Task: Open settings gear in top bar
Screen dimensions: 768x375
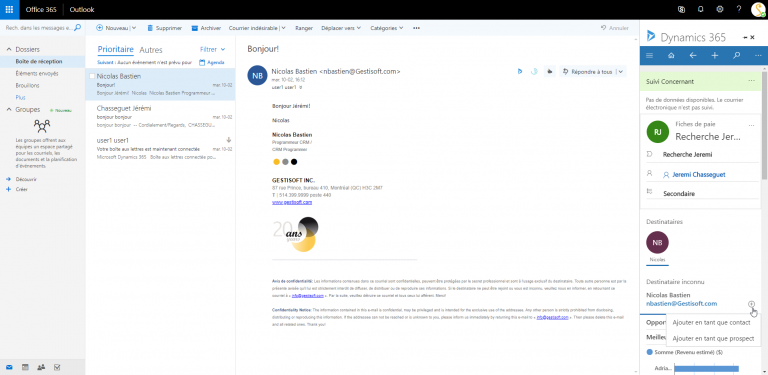Action: [720, 9]
